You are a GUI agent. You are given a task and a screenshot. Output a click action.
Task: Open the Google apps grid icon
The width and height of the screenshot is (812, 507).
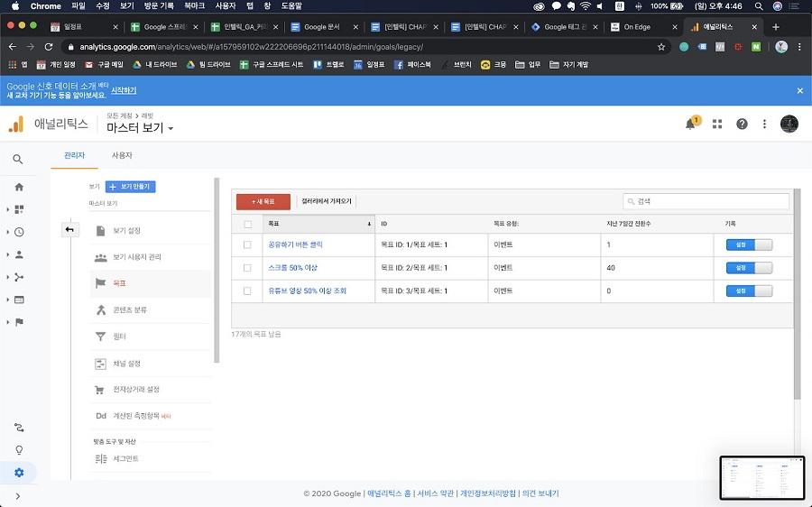[716, 124]
